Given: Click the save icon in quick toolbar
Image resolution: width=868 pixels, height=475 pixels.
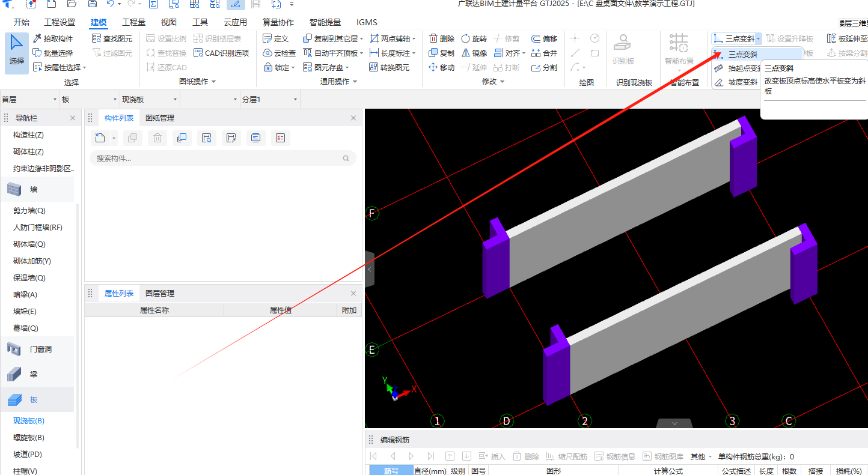Looking at the screenshot, I should (x=93, y=4).
